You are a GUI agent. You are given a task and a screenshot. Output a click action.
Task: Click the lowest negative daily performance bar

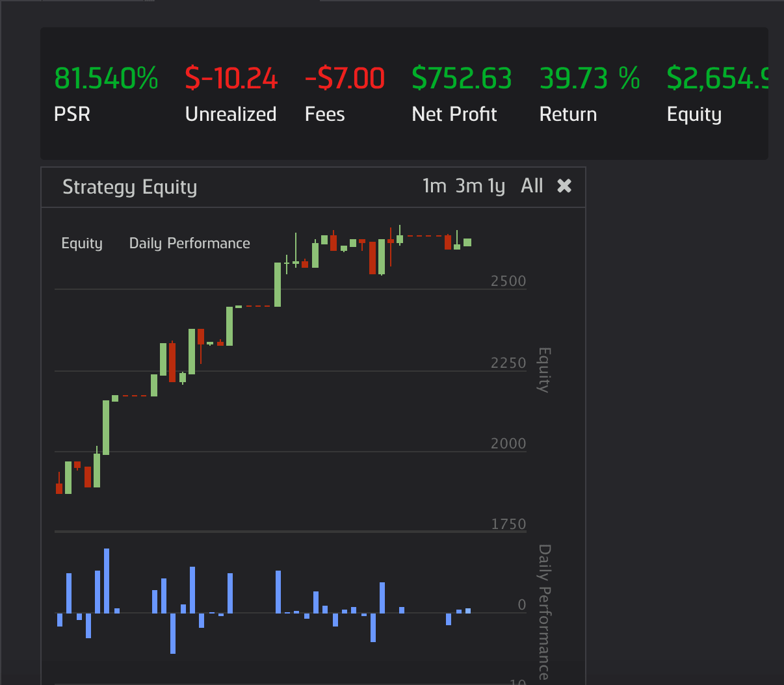click(173, 633)
